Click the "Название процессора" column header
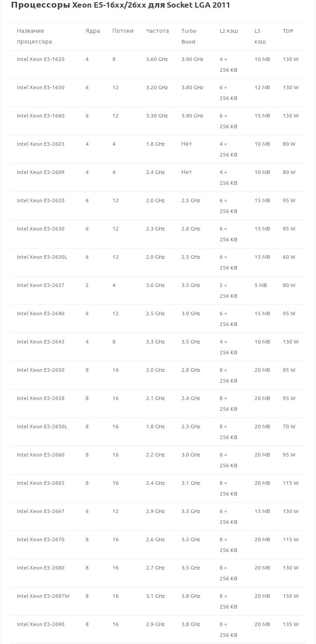The height and width of the screenshot is (644, 316). pos(35,36)
